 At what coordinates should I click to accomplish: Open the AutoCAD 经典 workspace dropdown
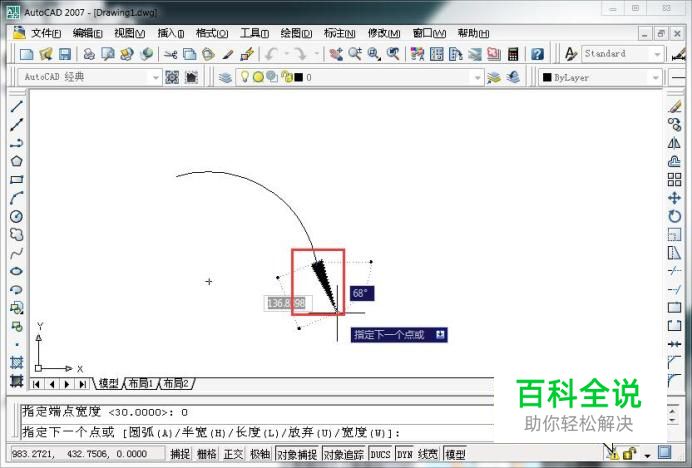(x=156, y=77)
